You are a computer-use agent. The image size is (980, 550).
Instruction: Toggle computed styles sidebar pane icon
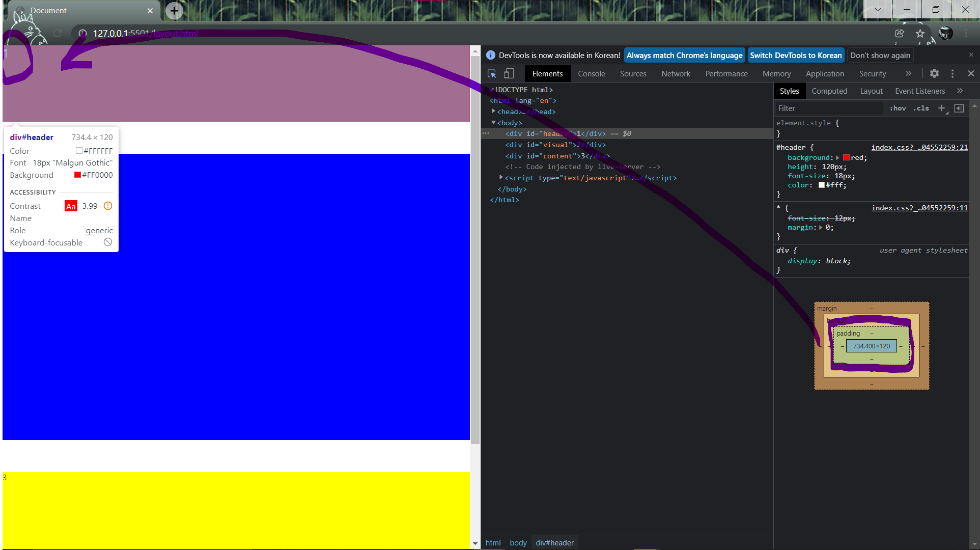(959, 108)
